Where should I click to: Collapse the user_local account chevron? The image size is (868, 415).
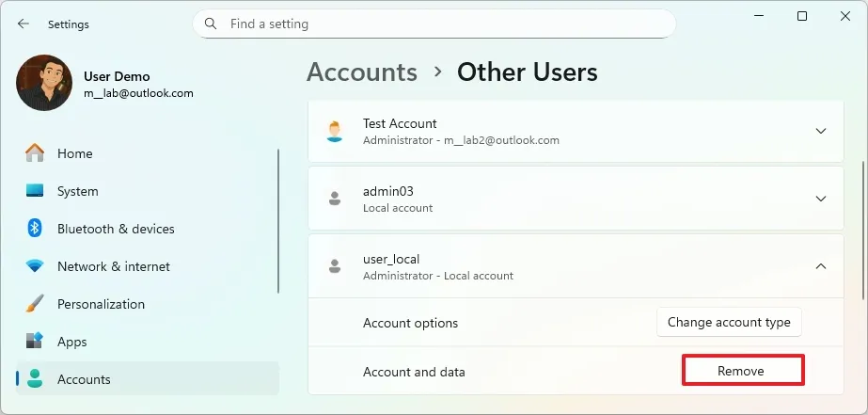tap(820, 266)
